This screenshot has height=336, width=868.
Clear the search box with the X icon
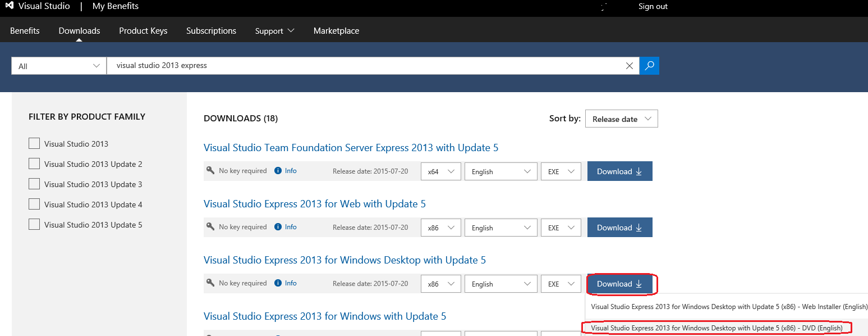(629, 66)
